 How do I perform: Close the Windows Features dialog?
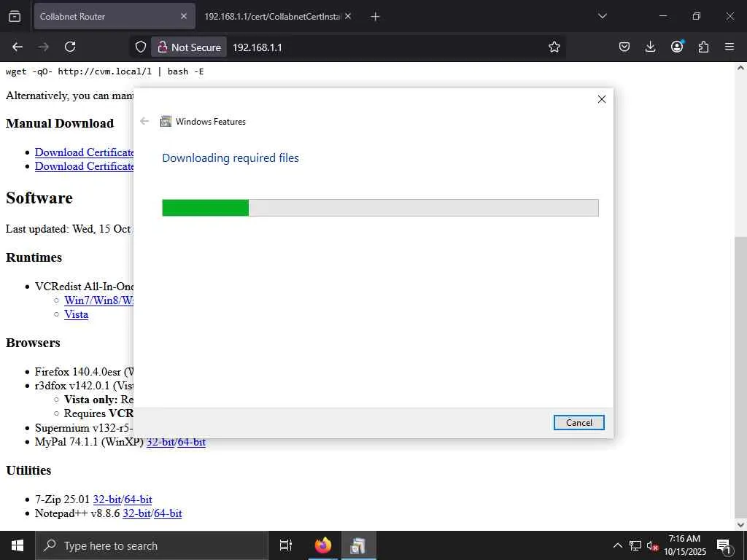pos(602,99)
